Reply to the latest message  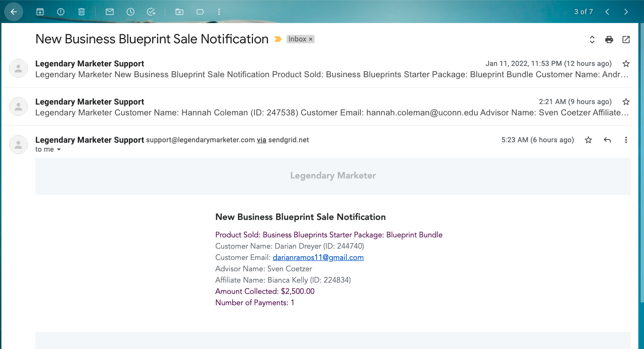[607, 139]
